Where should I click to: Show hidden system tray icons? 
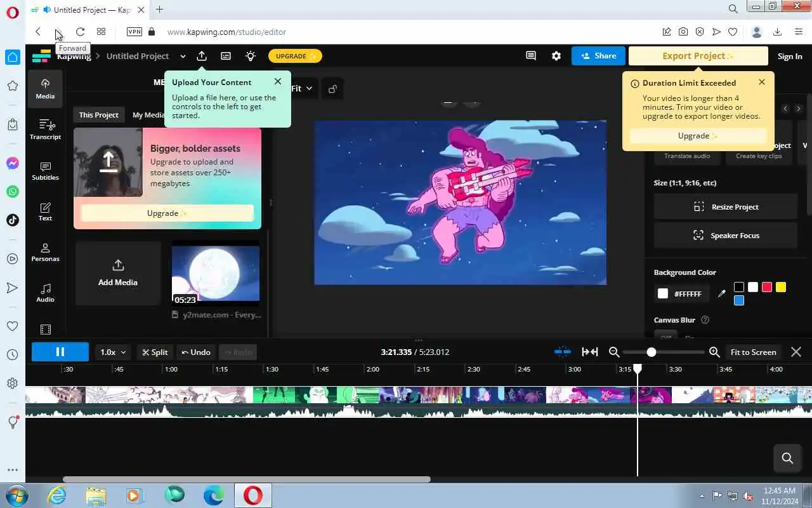pyautogui.click(x=702, y=496)
